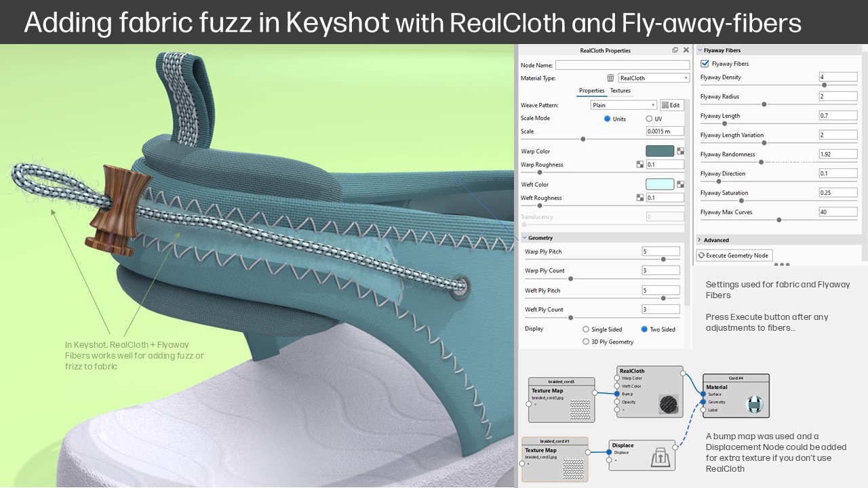Select the Cord #4 Material node sphere

(x=756, y=405)
